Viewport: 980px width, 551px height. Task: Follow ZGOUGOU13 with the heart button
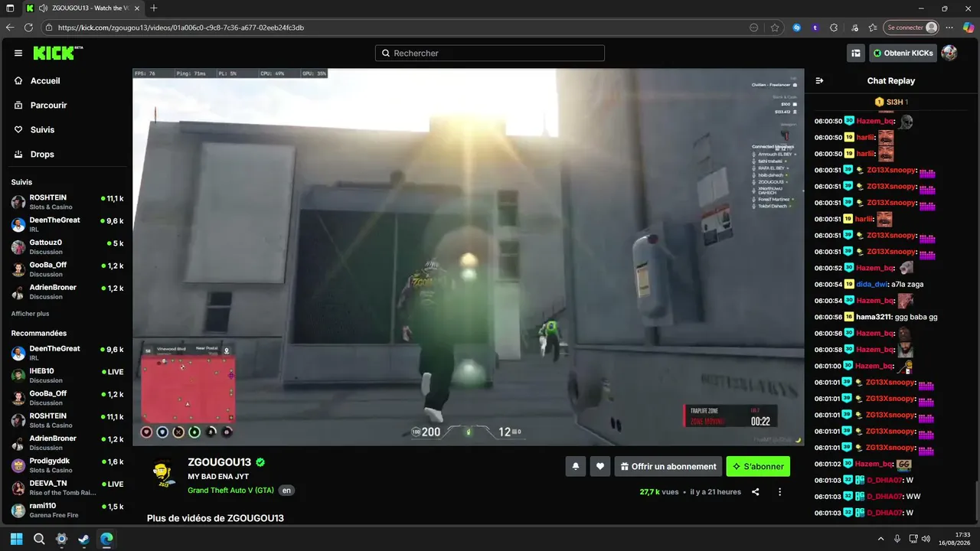point(600,466)
